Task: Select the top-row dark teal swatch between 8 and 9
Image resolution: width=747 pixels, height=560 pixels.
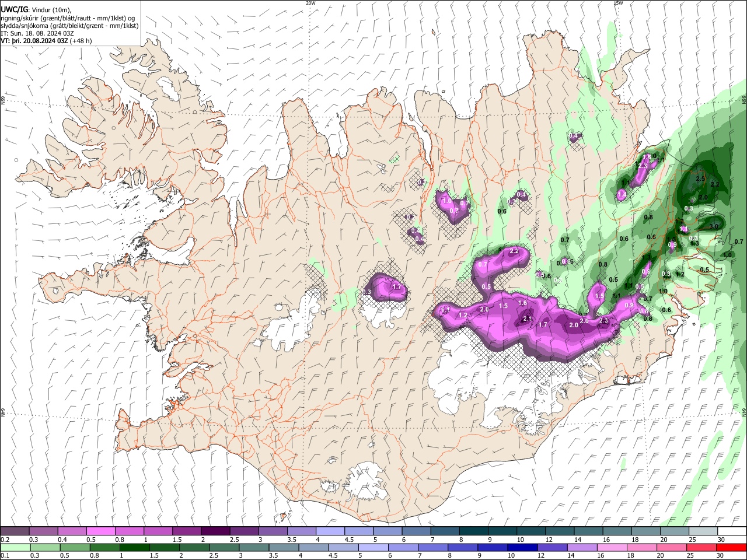Action: point(473,531)
